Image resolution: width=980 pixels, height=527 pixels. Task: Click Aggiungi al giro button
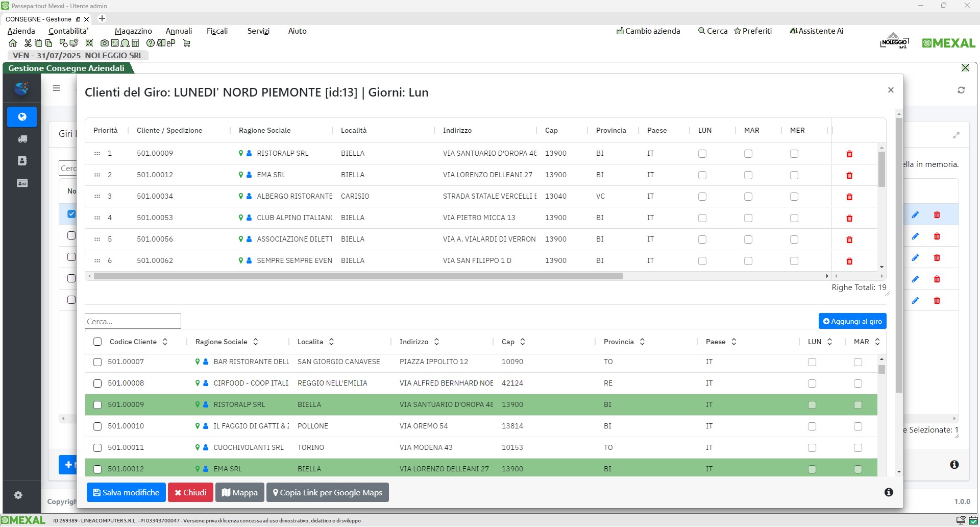tap(852, 321)
